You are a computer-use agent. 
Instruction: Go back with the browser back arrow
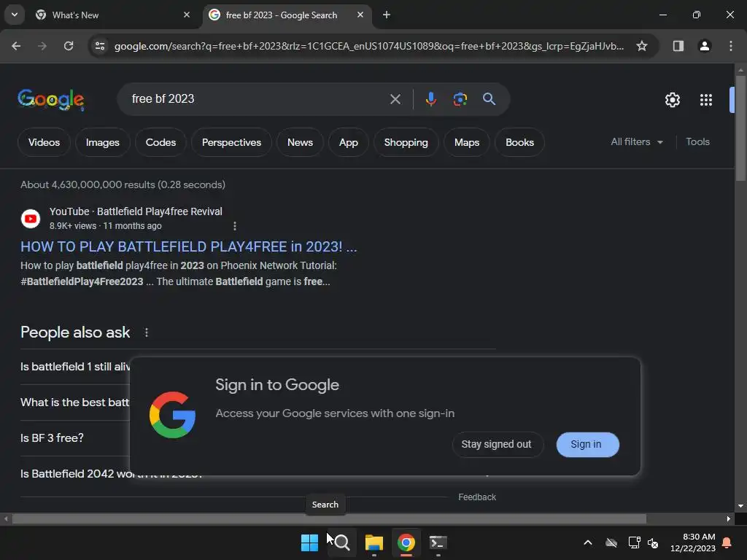(16, 46)
